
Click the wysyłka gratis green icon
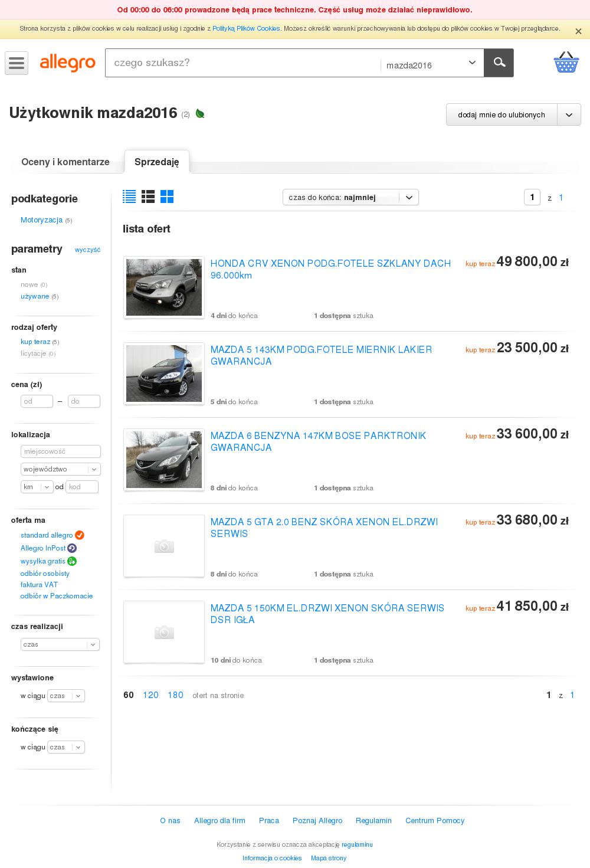(72, 561)
